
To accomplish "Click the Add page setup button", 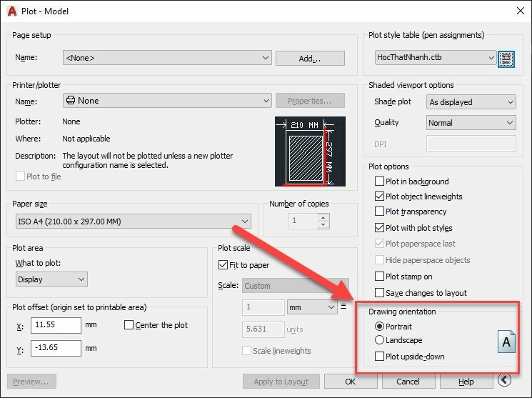I will coord(310,58).
